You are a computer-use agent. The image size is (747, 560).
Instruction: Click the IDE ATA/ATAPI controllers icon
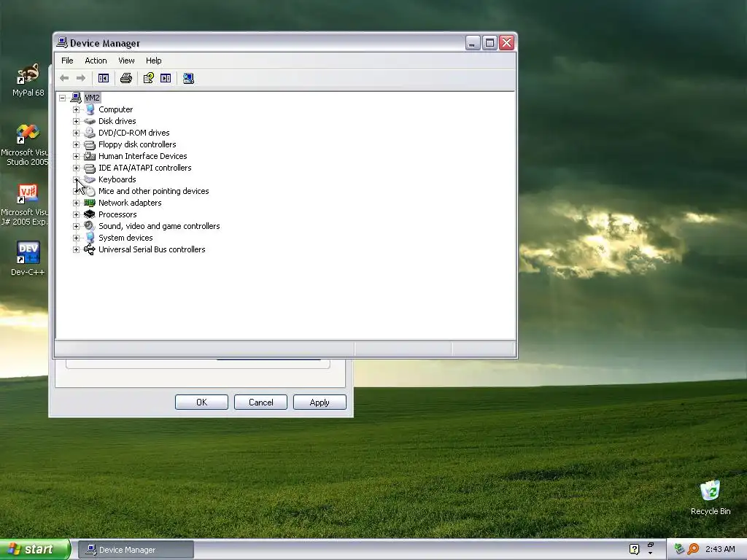(90, 168)
